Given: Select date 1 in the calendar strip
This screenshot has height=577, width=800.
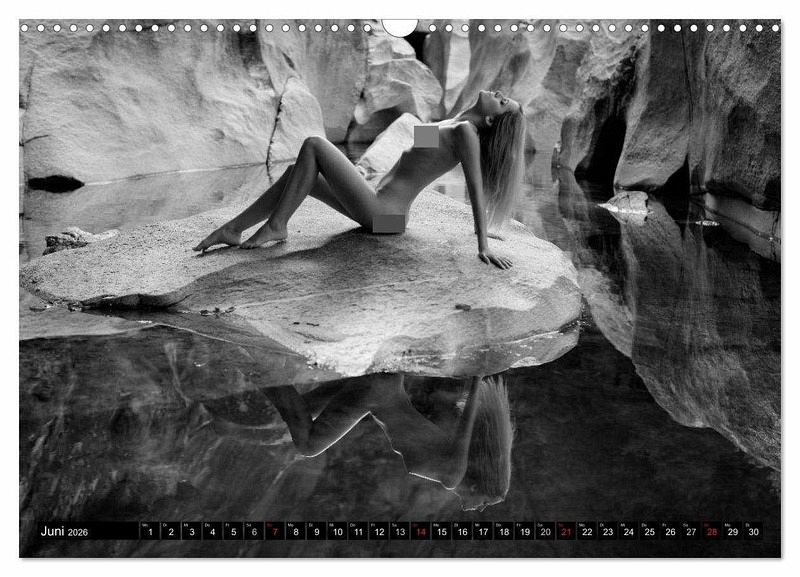Looking at the screenshot, I should [150, 532].
